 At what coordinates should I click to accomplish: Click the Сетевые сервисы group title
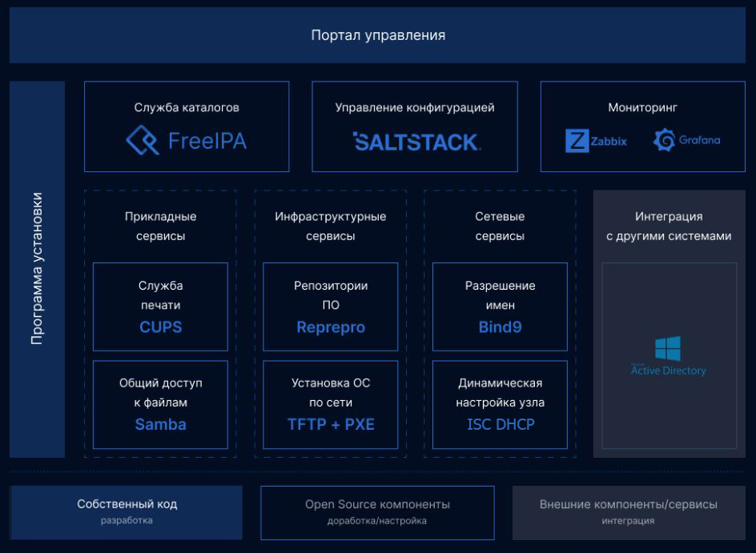tap(500, 226)
